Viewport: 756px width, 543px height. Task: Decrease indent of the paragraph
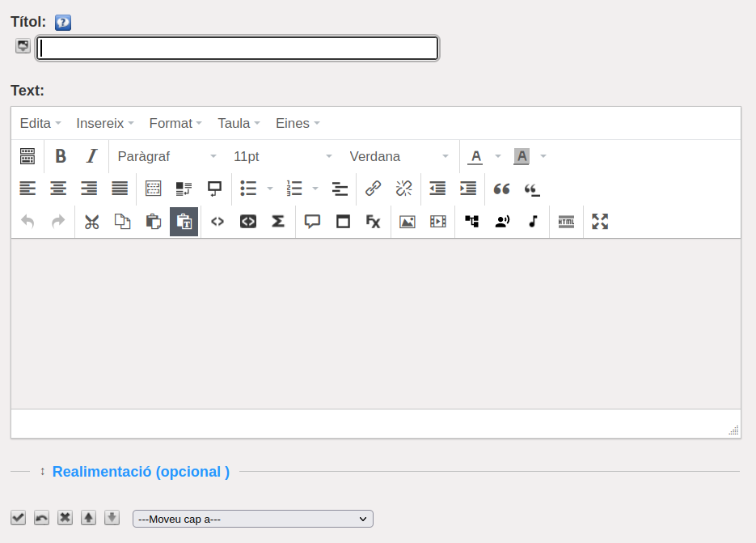(x=437, y=189)
